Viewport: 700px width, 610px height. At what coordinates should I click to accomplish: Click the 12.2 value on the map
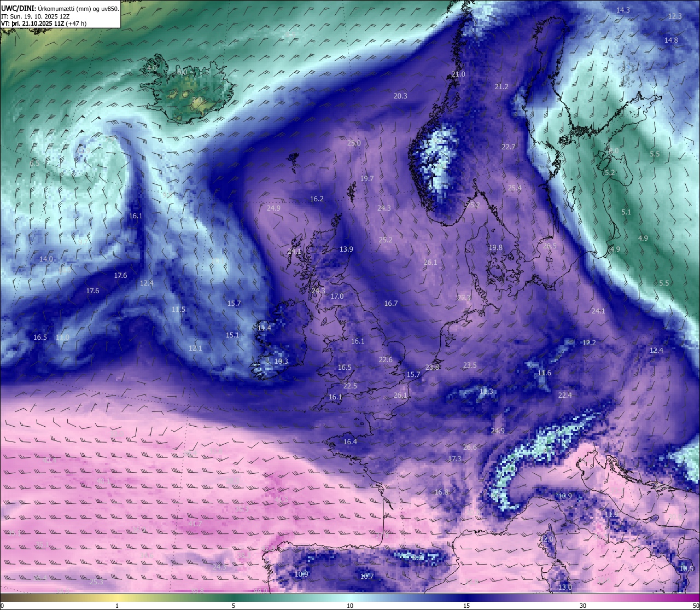(x=589, y=343)
